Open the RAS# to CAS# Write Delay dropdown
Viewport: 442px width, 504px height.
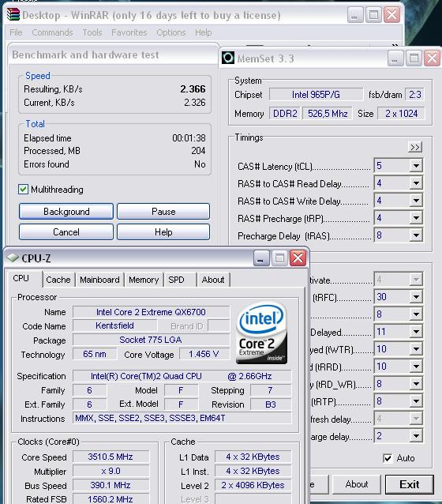pyautogui.click(x=416, y=201)
